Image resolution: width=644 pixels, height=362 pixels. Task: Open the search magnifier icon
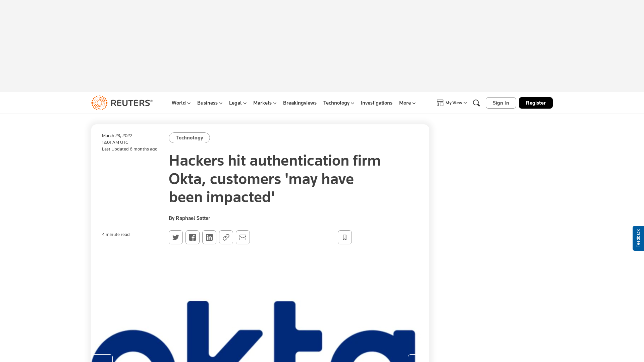pyautogui.click(x=476, y=103)
